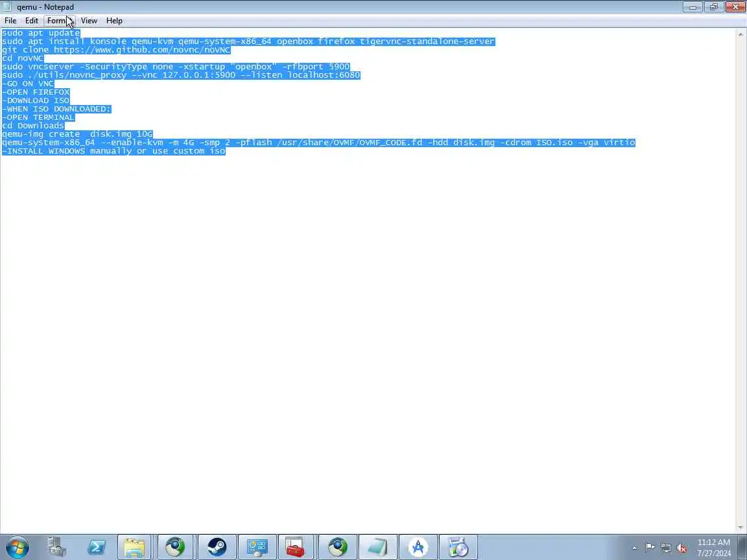The image size is (747, 560).
Task: Click the muted volume speaker icon
Action: click(682, 548)
